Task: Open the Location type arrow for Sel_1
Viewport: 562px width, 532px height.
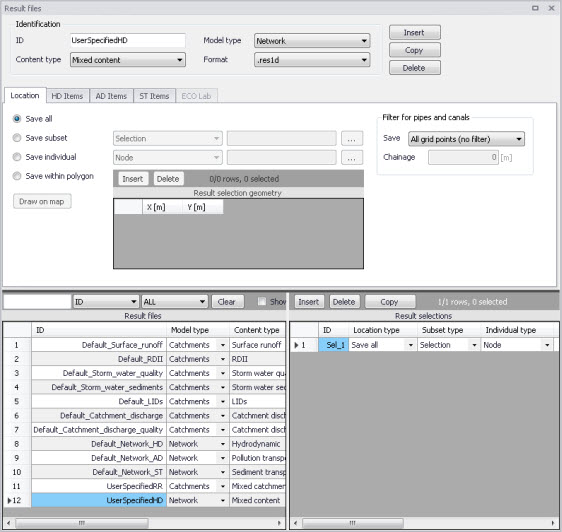Action: [411, 345]
